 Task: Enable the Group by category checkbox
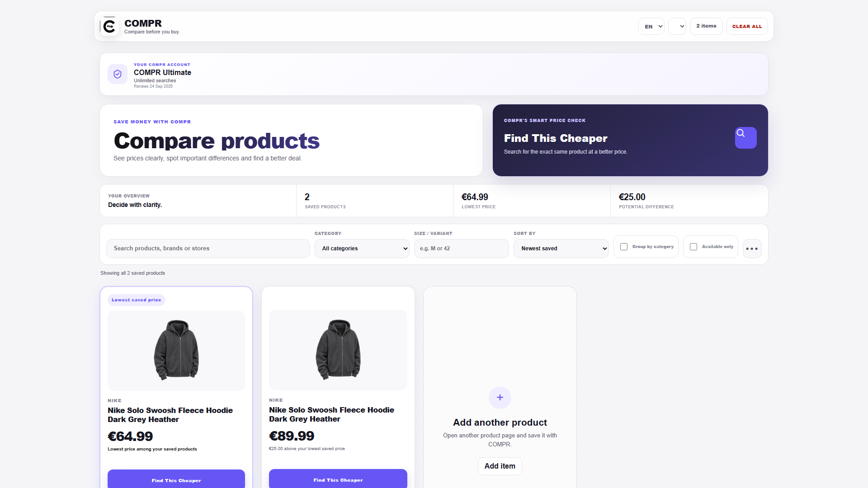coord(624,247)
